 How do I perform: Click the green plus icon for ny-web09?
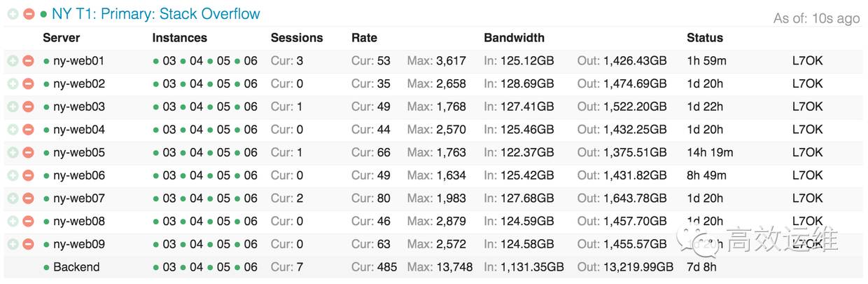13,244
